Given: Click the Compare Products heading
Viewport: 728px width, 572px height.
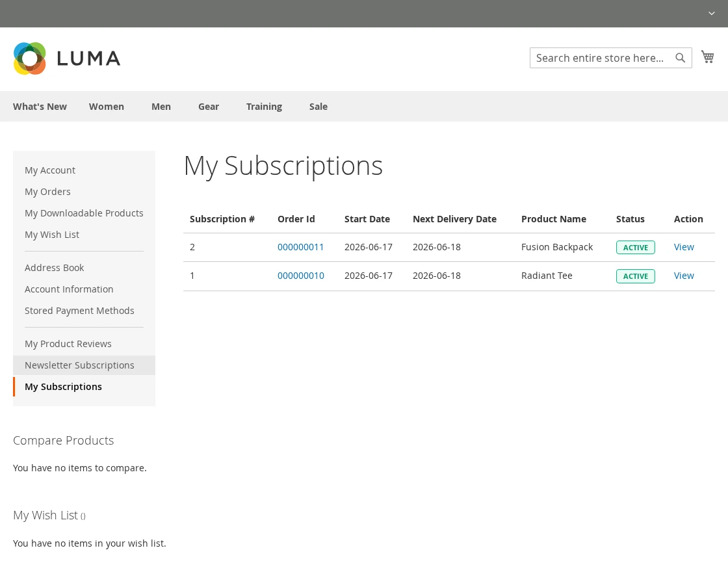Looking at the screenshot, I should [63, 441].
